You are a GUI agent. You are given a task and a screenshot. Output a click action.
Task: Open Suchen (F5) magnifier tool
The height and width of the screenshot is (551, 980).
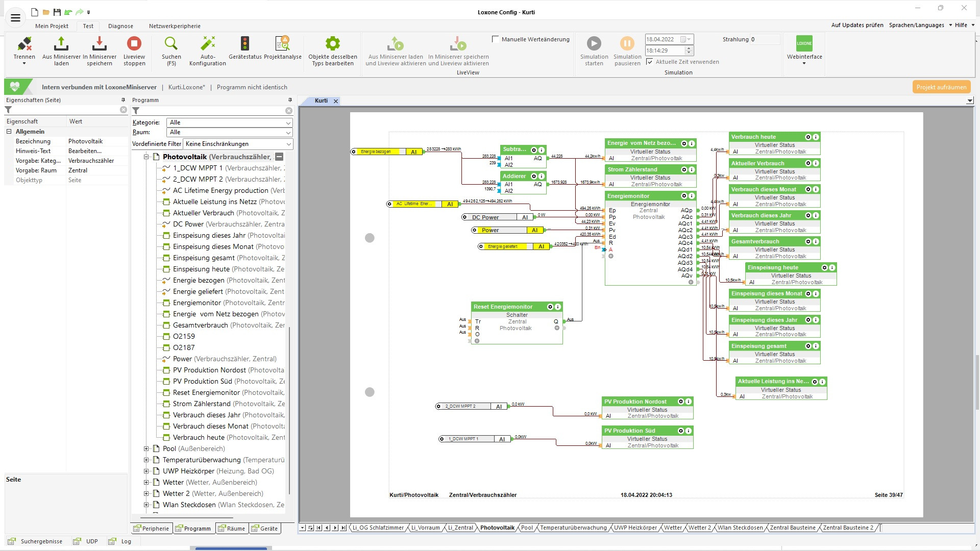(x=171, y=44)
